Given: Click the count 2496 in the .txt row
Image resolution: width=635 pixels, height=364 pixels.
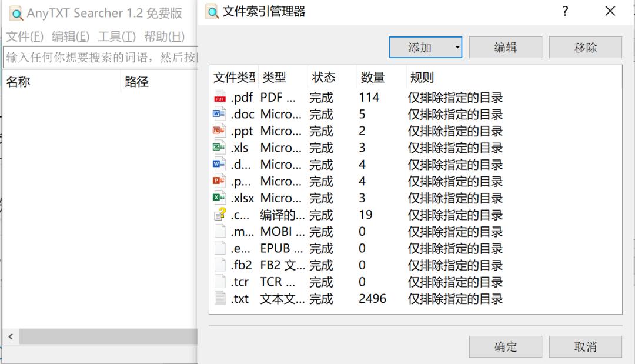Looking at the screenshot, I should click(x=373, y=299).
